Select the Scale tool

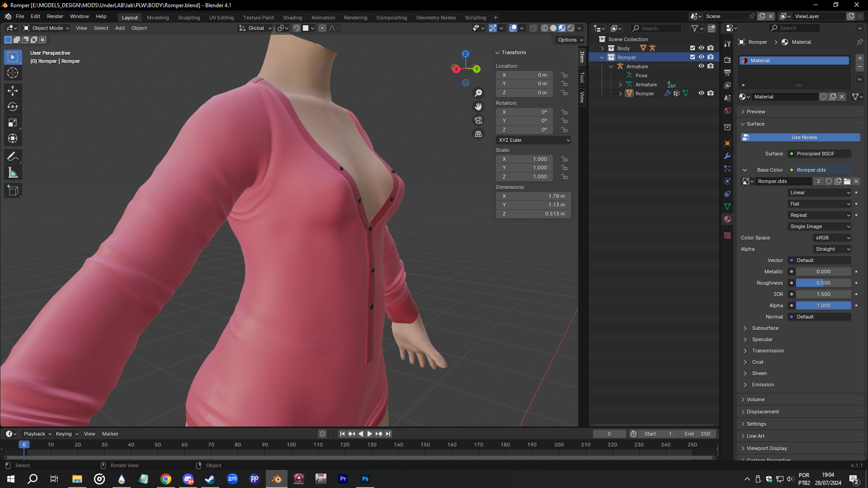(x=13, y=122)
